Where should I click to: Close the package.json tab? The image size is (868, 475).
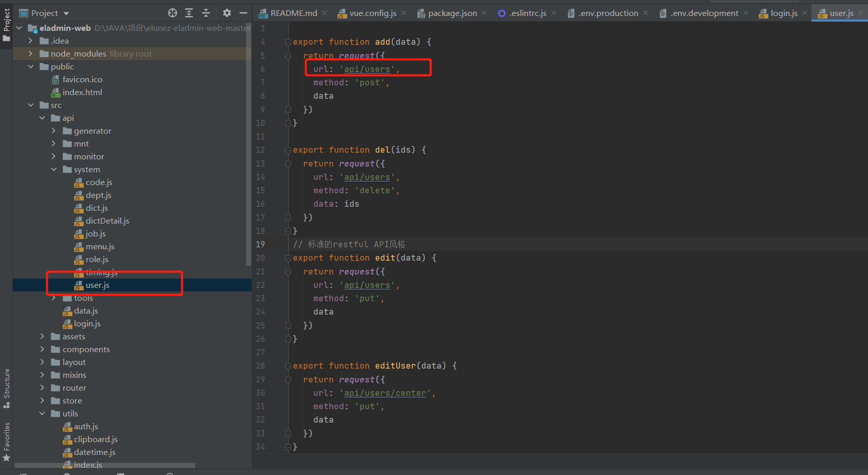point(484,13)
